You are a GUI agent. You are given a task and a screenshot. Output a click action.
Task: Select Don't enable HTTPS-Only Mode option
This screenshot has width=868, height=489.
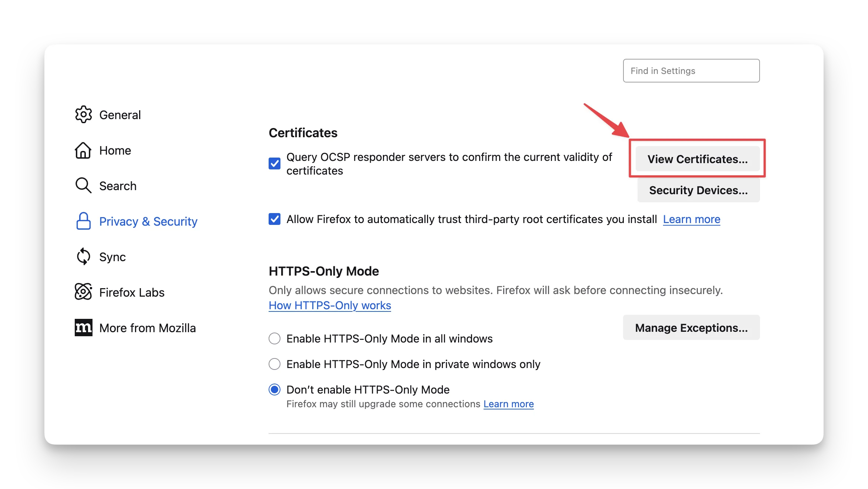point(275,389)
